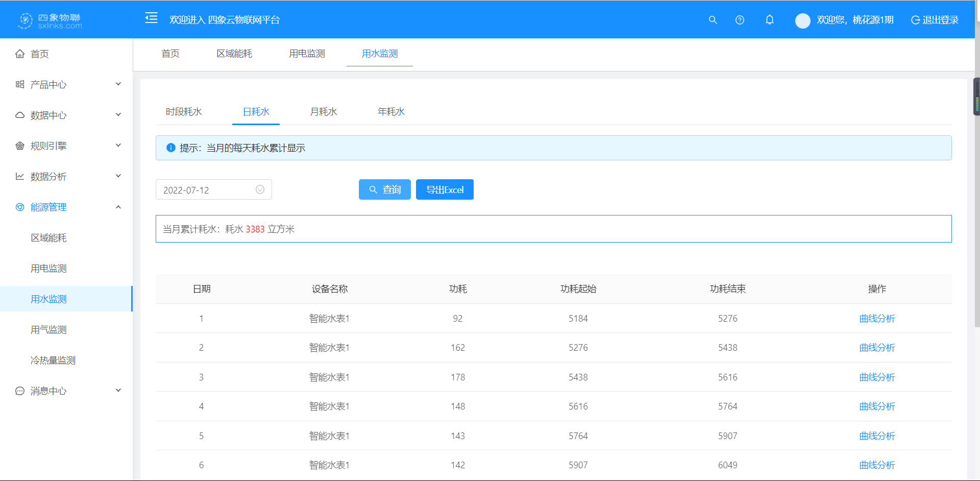Open notifications bell icon
The image size is (980, 481).
click(769, 20)
